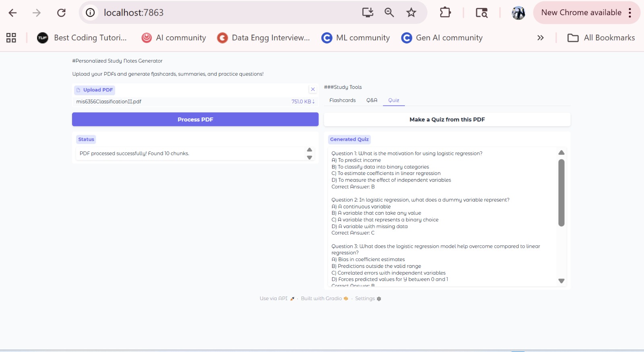Image resolution: width=644 pixels, height=352 pixels.
Task: Open the Chrome profile avatar
Action: pyautogui.click(x=518, y=13)
